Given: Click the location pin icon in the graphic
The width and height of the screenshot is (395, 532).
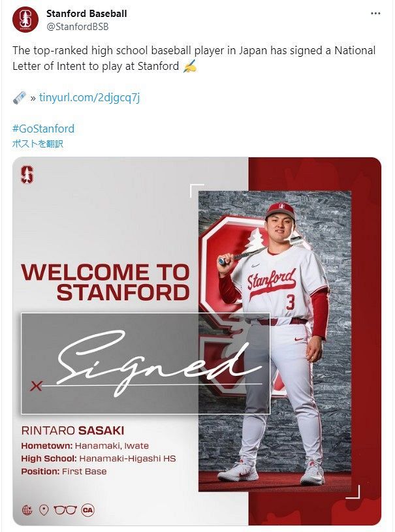Looking at the screenshot, I should click(44, 510).
